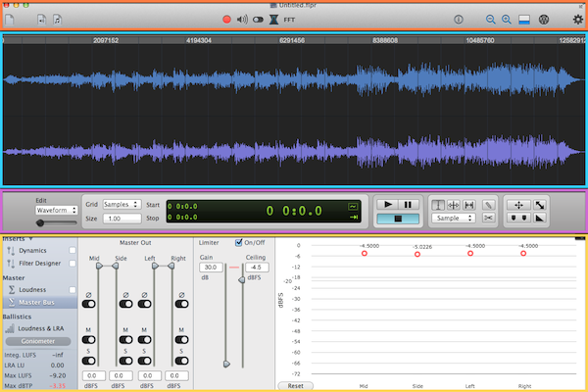Click the Goniometer button

tap(38, 341)
